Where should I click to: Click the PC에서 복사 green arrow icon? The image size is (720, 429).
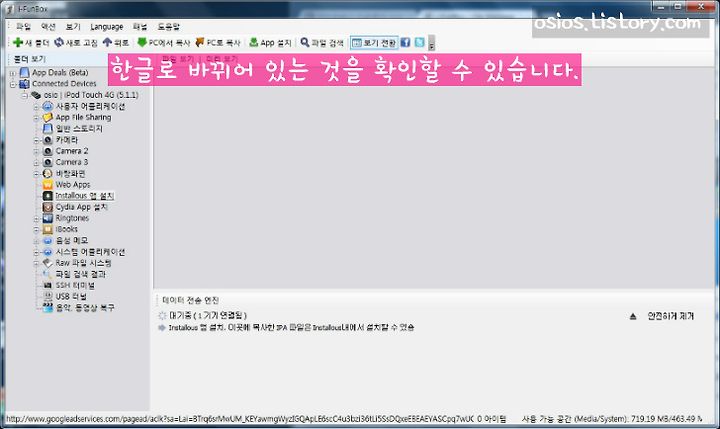click(x=142, y=43)
